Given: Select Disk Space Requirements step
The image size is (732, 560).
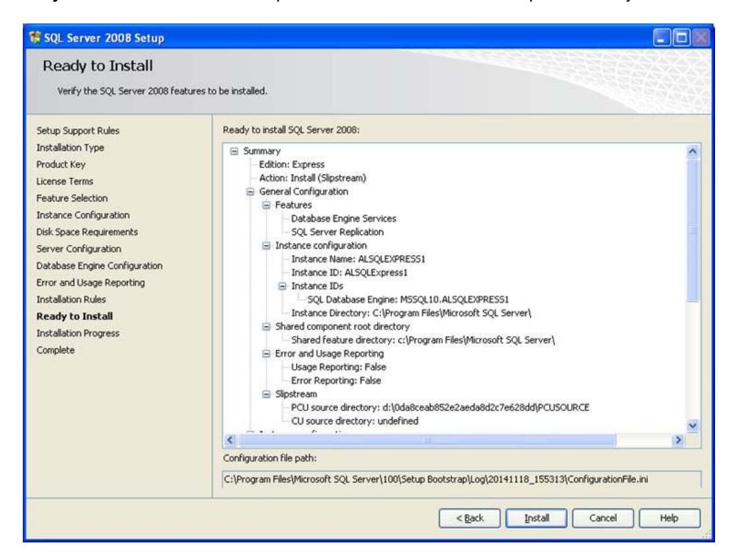Looking at the screenshot, I should pyautogui.click(x=87, y=232).
